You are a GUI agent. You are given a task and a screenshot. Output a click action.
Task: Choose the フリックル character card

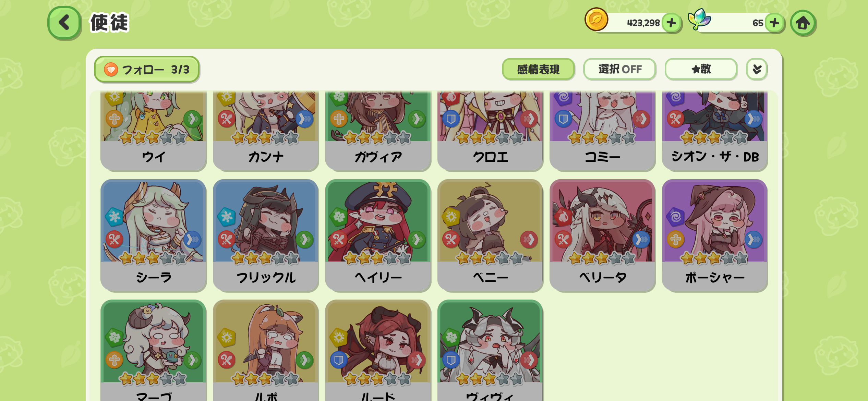(x=266, y=235)
